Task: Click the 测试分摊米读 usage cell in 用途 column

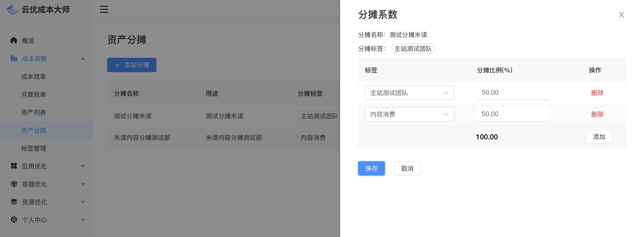Action: click(224, 116)
